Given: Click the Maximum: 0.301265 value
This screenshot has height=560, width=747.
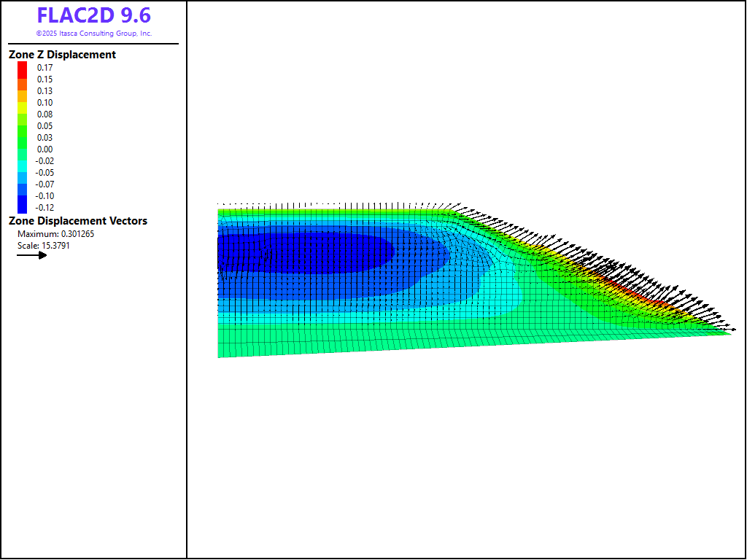Looking at the screenshot, I should tap(55, 234).
